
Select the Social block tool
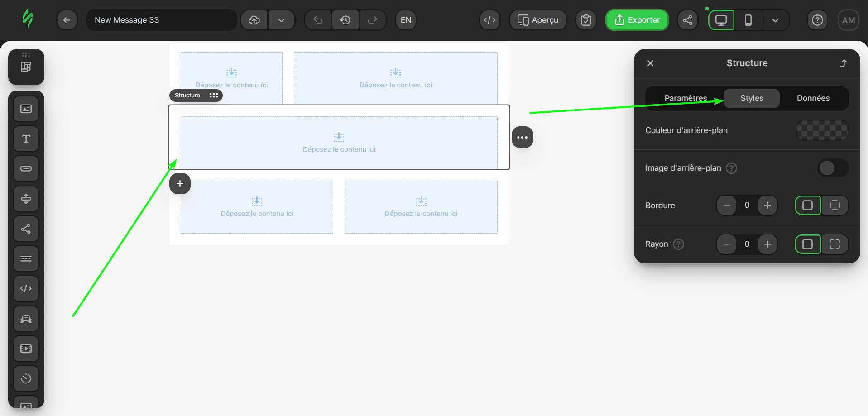pyautogui.click(x=26, y=229)
